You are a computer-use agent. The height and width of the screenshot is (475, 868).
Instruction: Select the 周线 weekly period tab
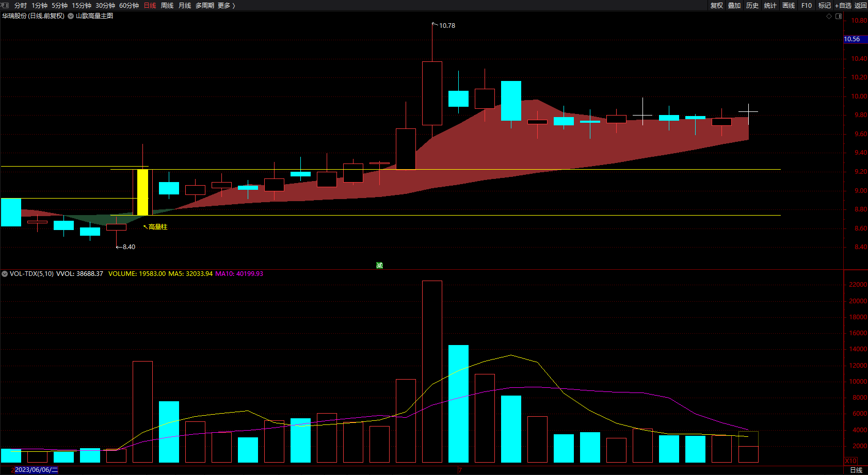coord(167,5)
